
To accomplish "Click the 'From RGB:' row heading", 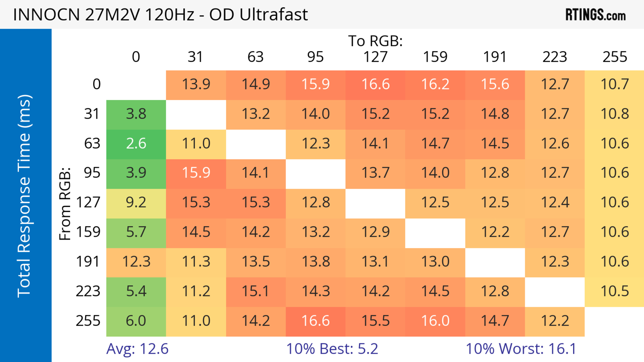I will (65, 204).
